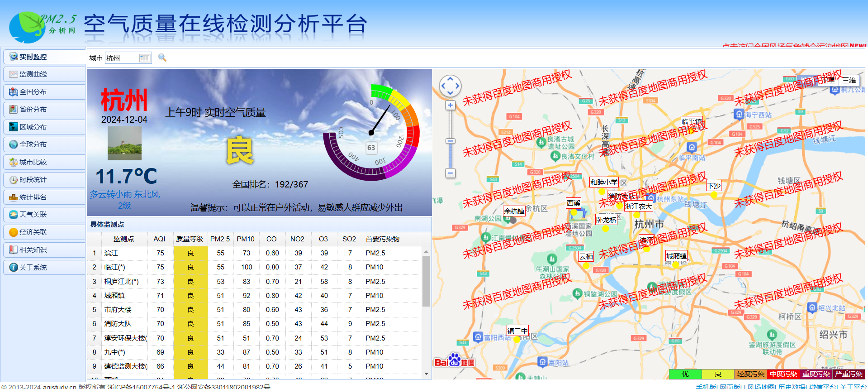Open 区域分布 in sidebar
The width and height of the screenshot is (868, 389).
(x=44, y=127)
